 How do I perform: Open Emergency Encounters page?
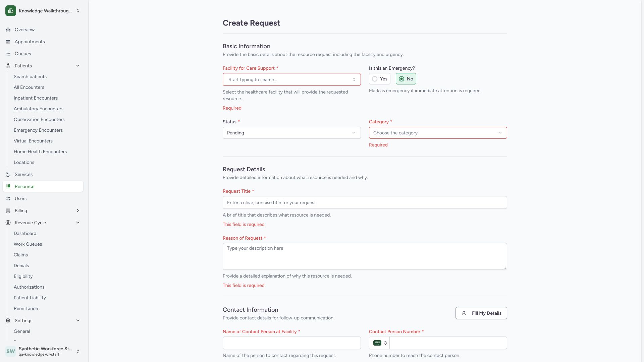[38, 130]
